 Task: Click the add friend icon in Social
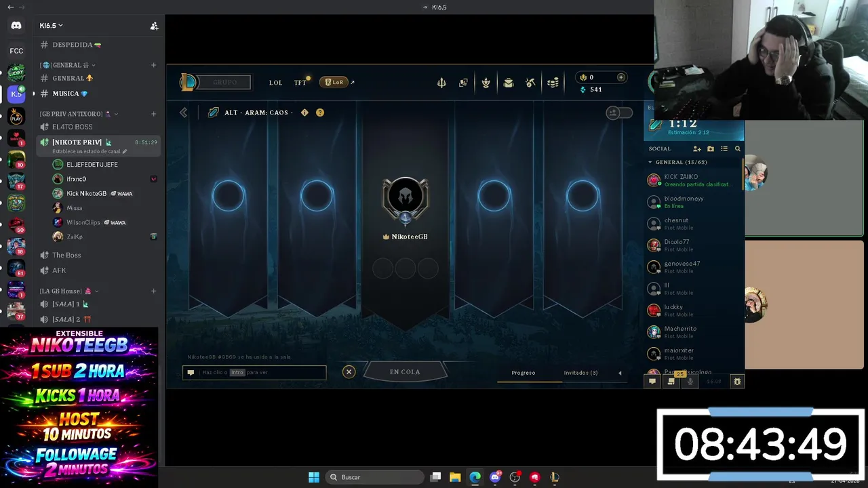(x=697, y=148)
